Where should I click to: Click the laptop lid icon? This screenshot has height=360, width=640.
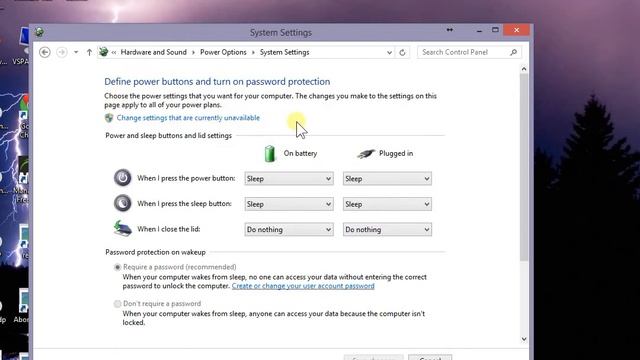(122, 229)
